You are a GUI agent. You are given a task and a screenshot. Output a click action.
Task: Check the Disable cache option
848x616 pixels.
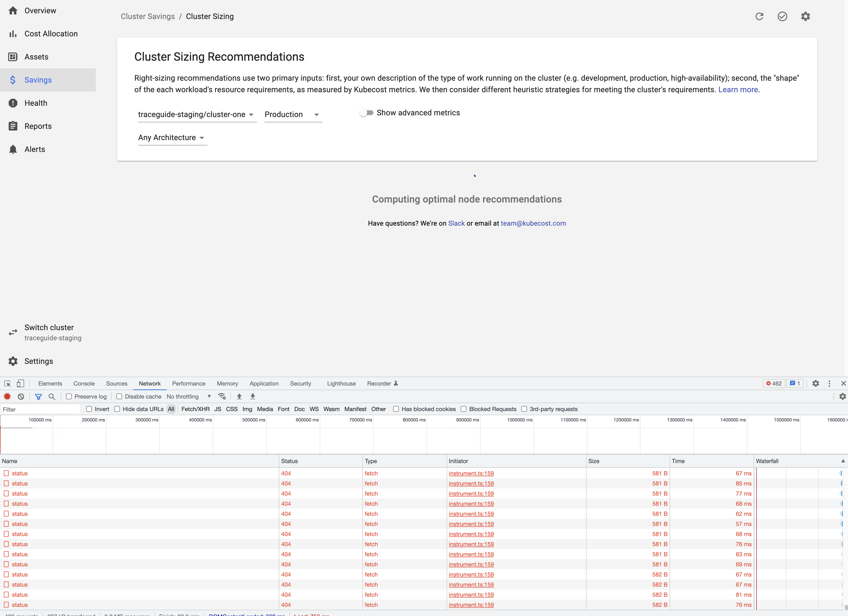tap(119, 396)
